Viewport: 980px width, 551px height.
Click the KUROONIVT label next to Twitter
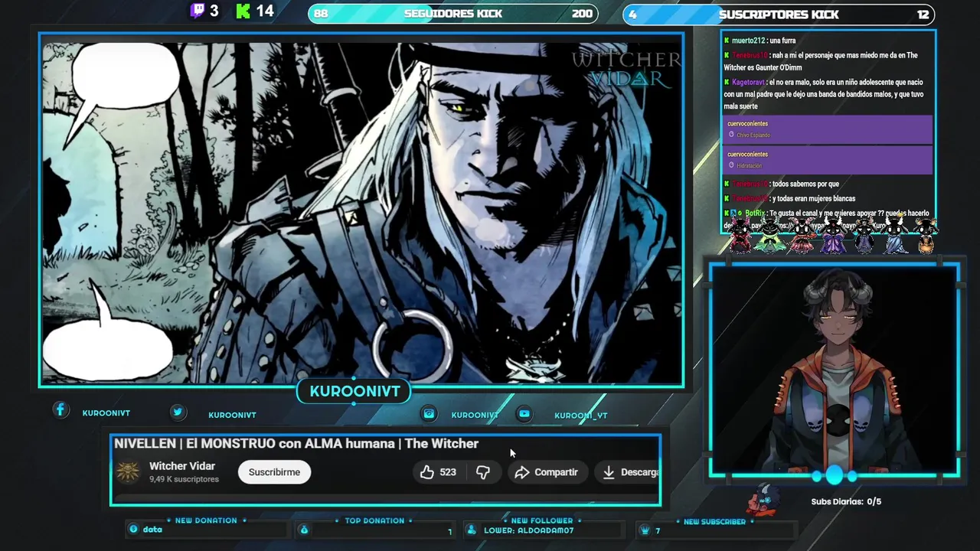click(232, 415)
